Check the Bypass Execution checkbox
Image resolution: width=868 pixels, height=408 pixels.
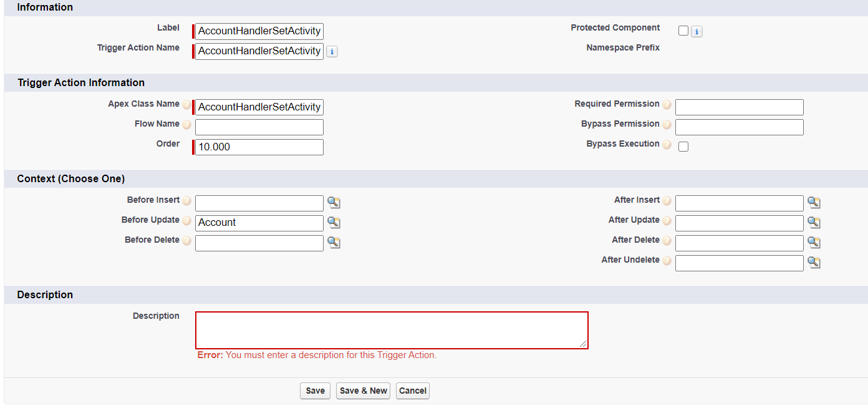pos(683,146)
